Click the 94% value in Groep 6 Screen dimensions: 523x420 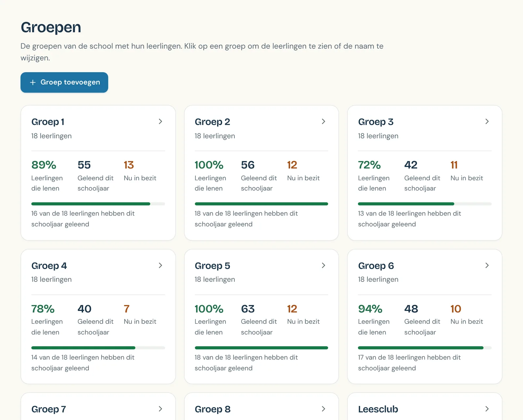click(x=370, y=309)
